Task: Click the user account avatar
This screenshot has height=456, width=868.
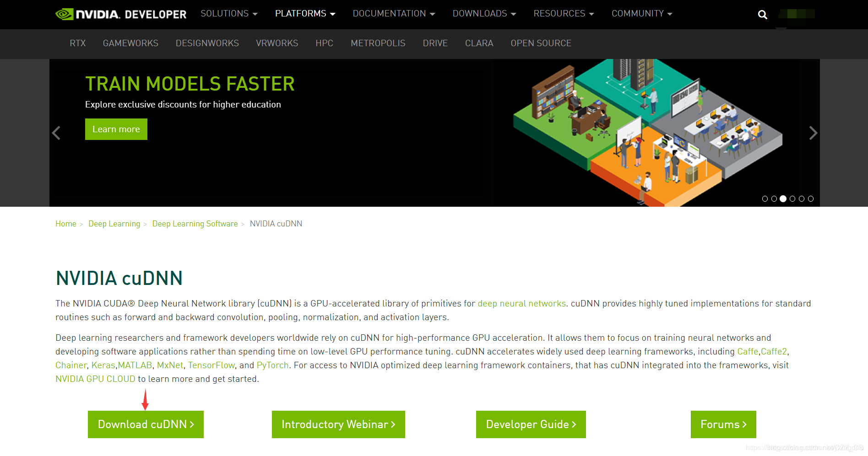Action: coord(797,14)
